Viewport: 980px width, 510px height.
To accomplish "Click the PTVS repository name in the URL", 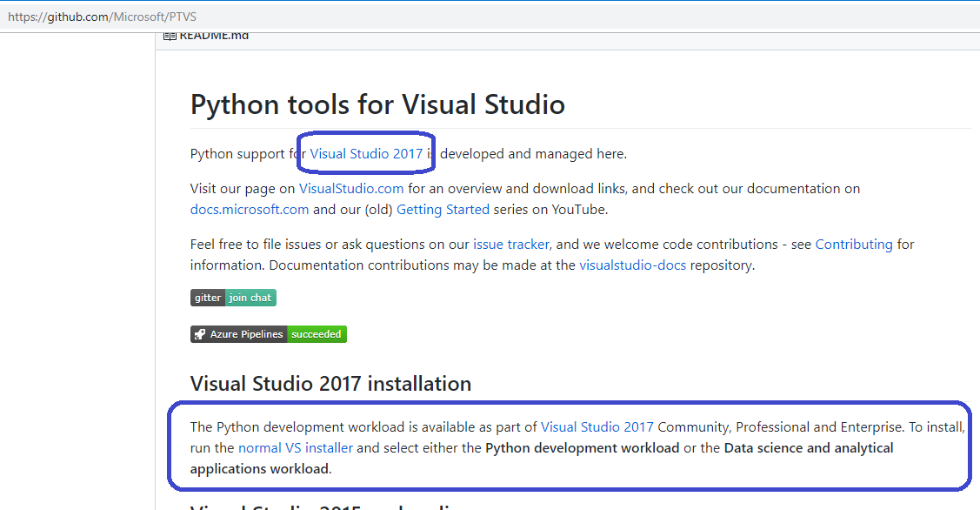I will [184, 16].
